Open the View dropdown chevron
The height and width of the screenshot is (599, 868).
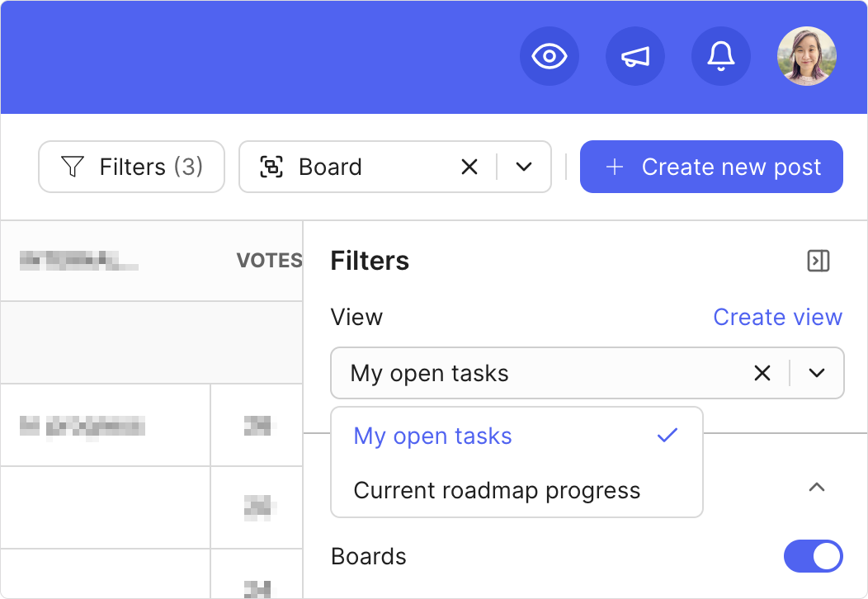click(817, 373)
